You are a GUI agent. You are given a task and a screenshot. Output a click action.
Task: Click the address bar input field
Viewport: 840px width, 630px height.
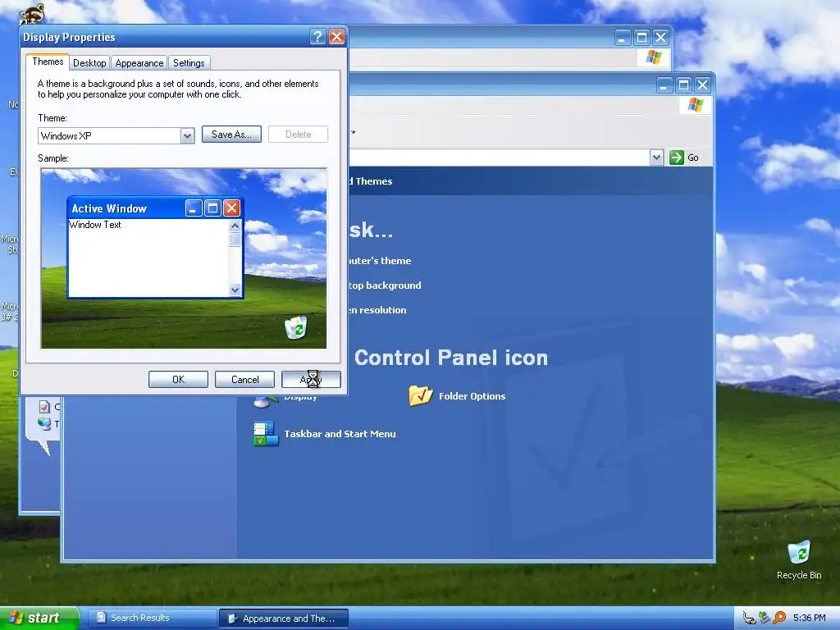tap(498, 157)
